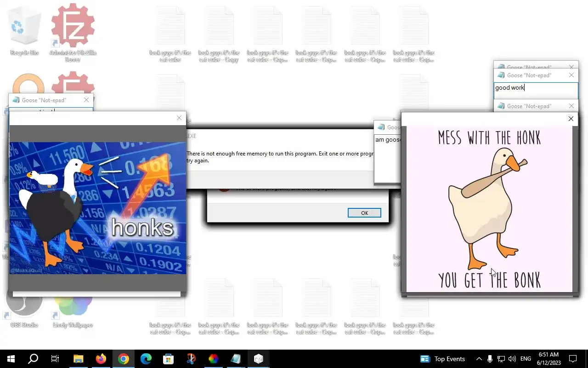Open the color wheel app in taskbar
This screenshot has height=368, width=588.
[x=214, y=359]
